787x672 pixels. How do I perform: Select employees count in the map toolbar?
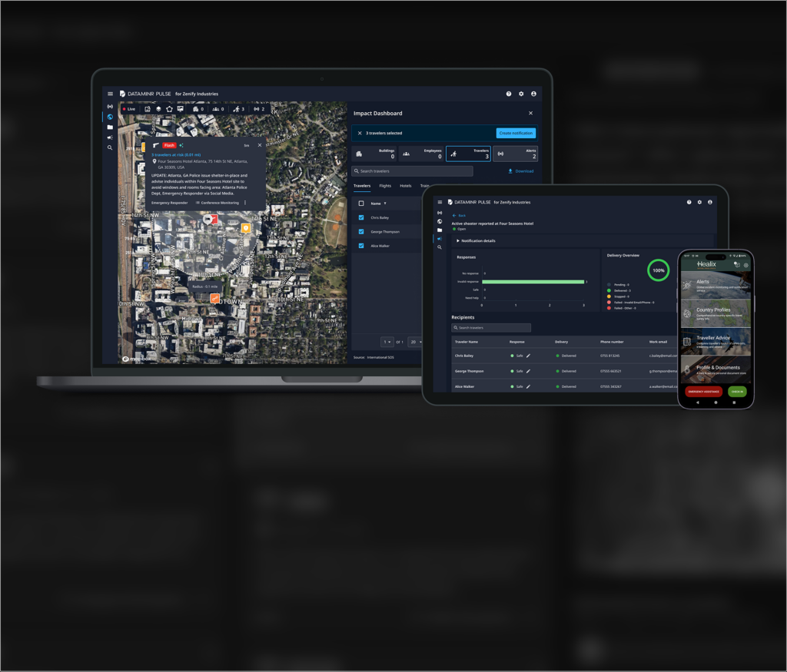[218, 109]
